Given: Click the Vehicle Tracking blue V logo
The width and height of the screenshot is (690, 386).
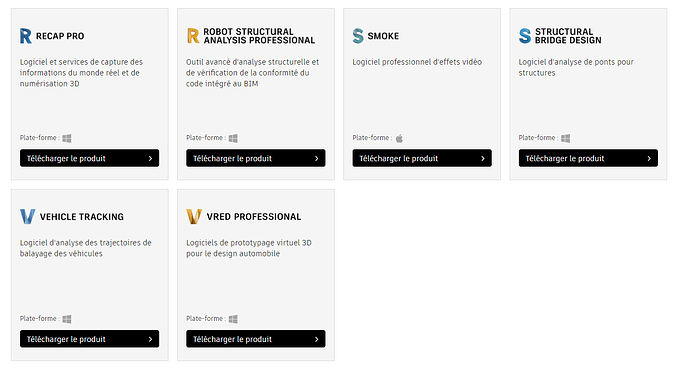Looking at the screenshot, I should click(x=27, y=217).
